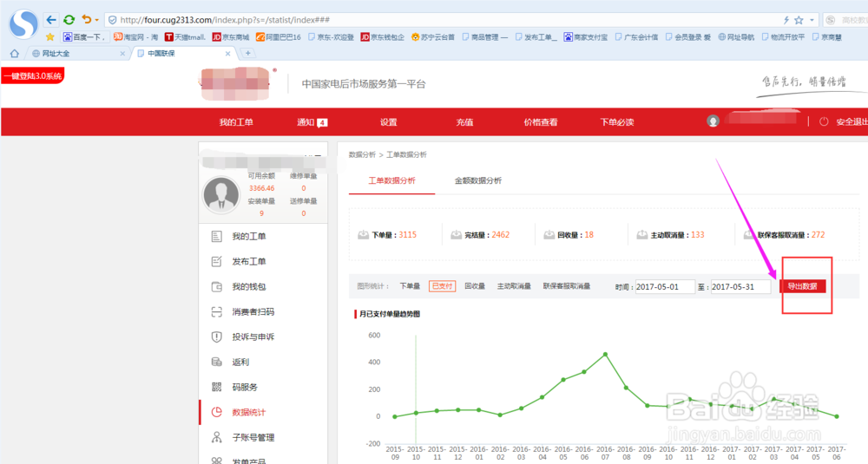Image resolution: width=868 pixels, height=464 pixels.
Task: Select 下单量 chart filter
Action: [x=410, y=286]
